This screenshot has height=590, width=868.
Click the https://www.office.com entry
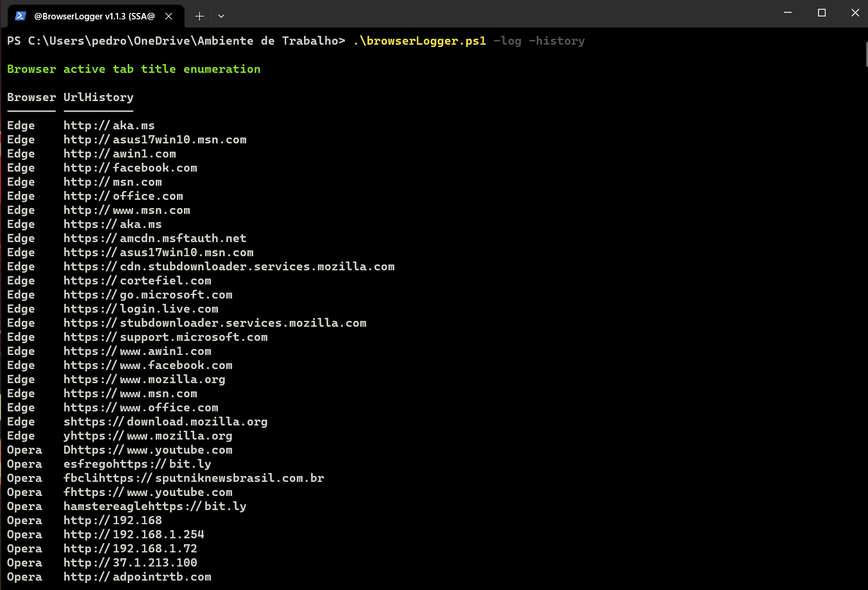click(x=141, y=407)
